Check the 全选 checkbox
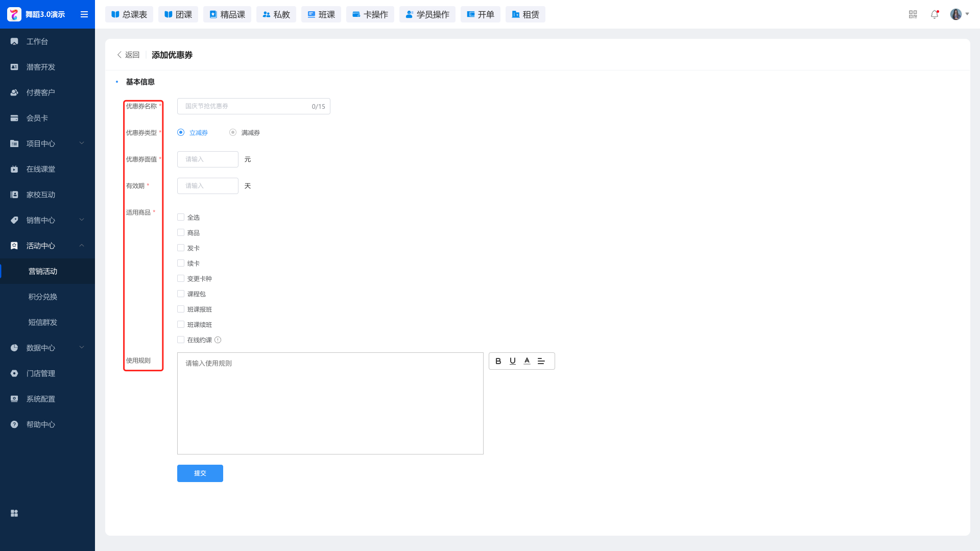This screenshot has width=980, height=551. 181,217
